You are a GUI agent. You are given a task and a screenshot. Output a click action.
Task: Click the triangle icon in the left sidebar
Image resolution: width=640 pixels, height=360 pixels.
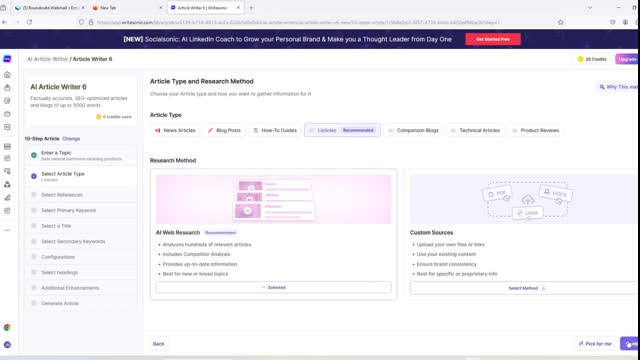(7, 184)
